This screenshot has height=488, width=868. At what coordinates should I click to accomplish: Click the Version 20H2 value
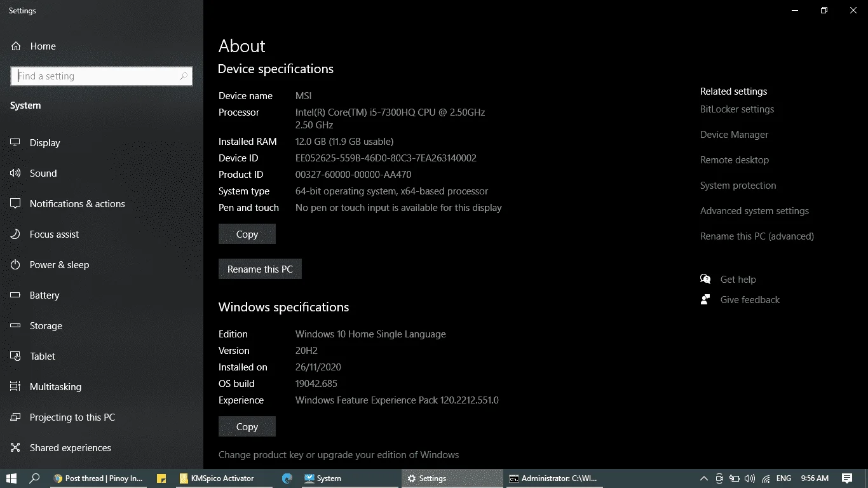(306, 351)
